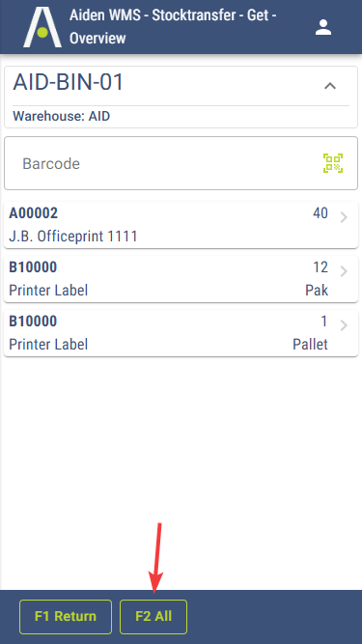
Task: Select the Printer Label Pallet row
Action: pos(181,333)
